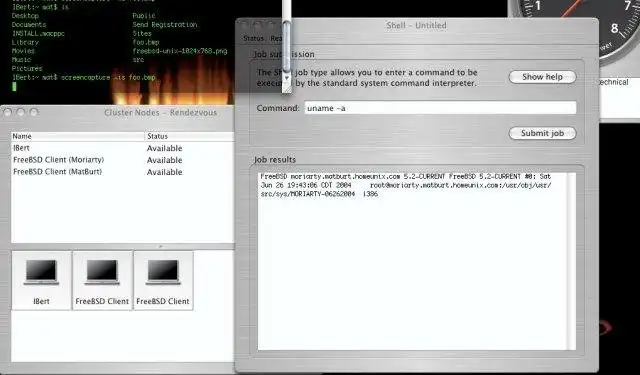Click the Show help button
The image size is (640, 375).
click(542, 77)
